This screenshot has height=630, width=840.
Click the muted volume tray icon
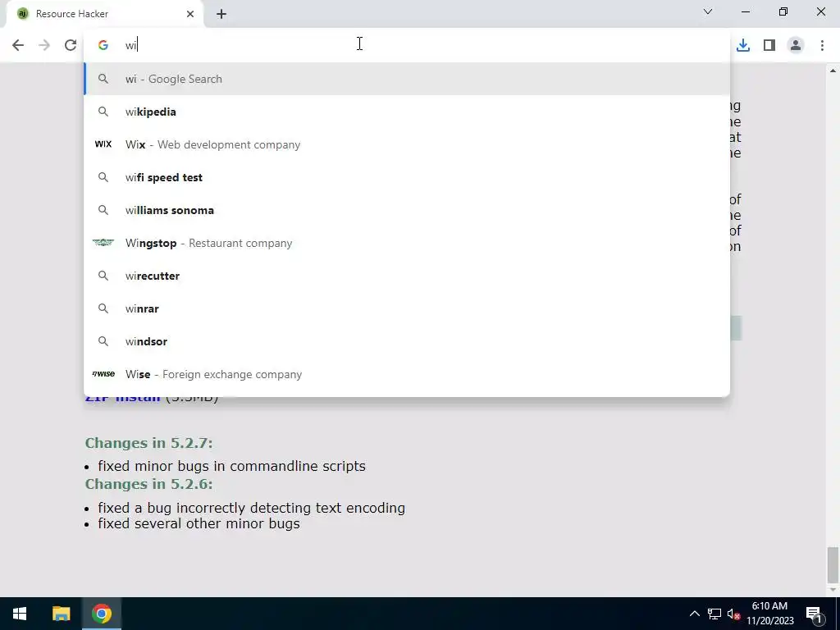tap(733, 614)
